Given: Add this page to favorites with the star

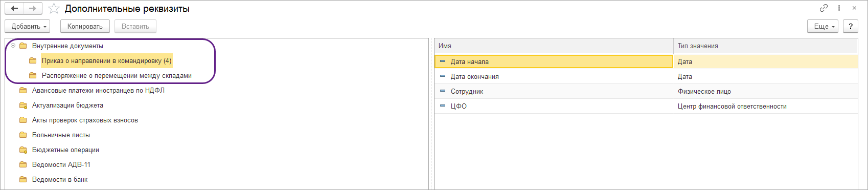Looking at the screenshot, I should [54, 9].
